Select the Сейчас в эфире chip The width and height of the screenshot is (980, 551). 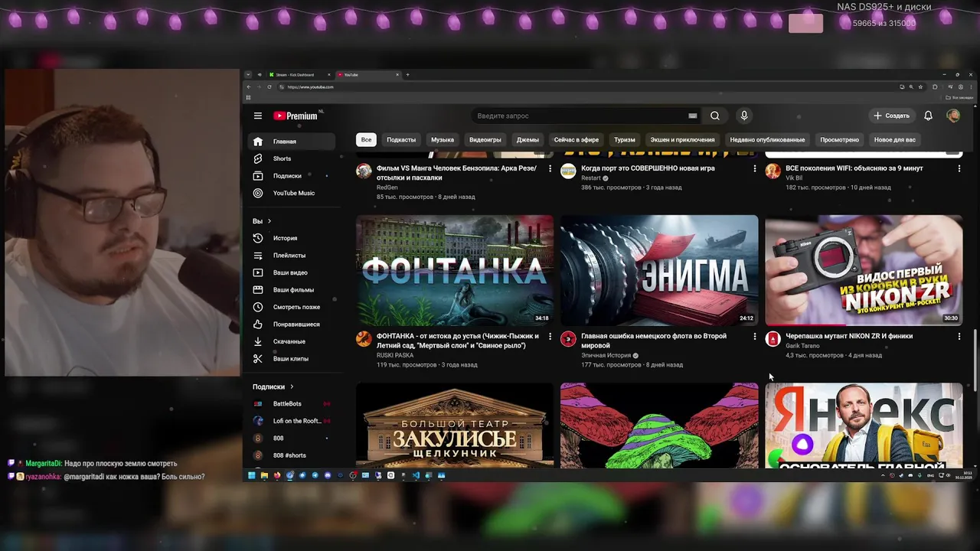tap(577, 139)
